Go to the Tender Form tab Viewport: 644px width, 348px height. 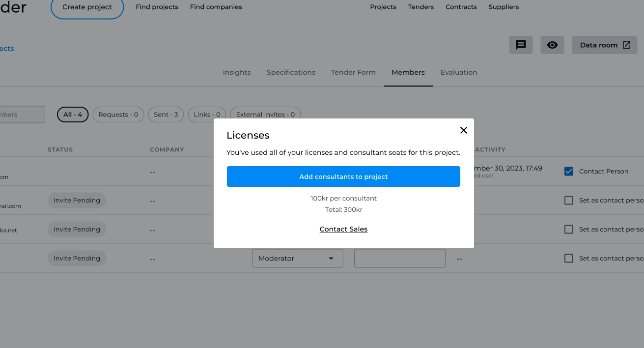coord(353,72)
